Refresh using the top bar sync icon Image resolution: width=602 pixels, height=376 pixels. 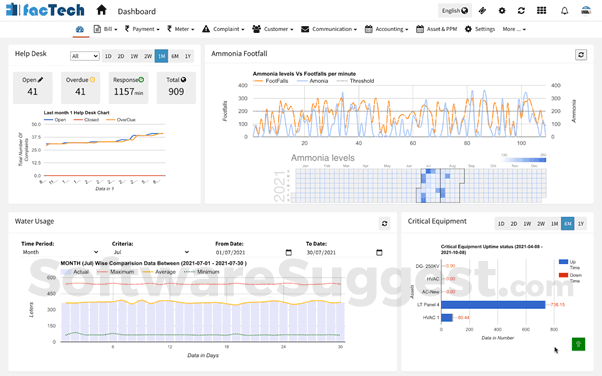521,11
